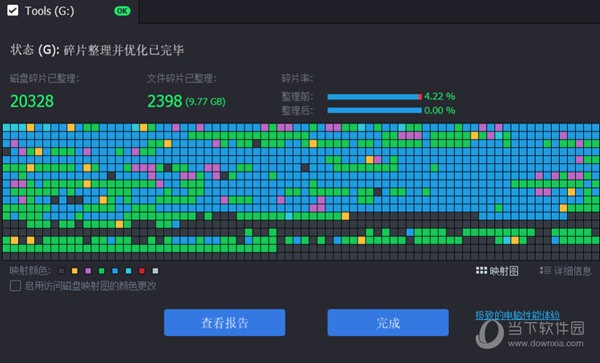Click the 整理后 fragmentation bar
This screenshot has width=600, height=363.
click(375, 111)
